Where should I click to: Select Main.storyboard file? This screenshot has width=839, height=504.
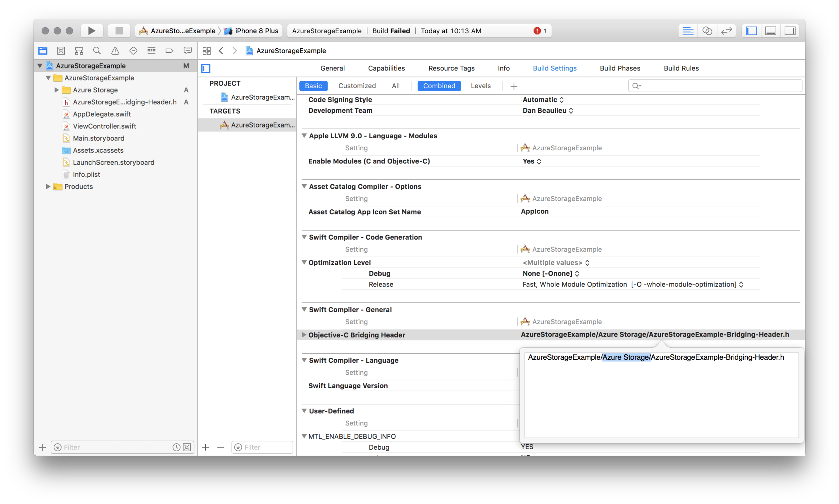(x=98, y=138)
